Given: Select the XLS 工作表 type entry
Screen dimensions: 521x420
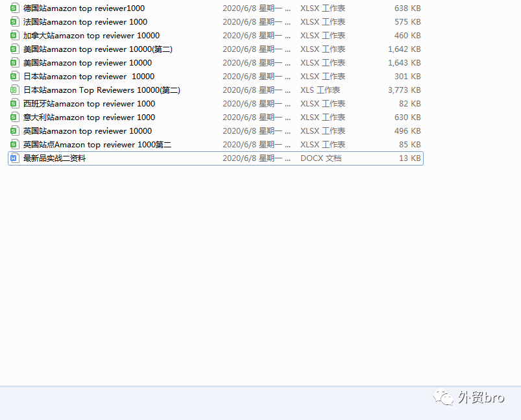Looking at the screenshot, I should coord(320,90).
